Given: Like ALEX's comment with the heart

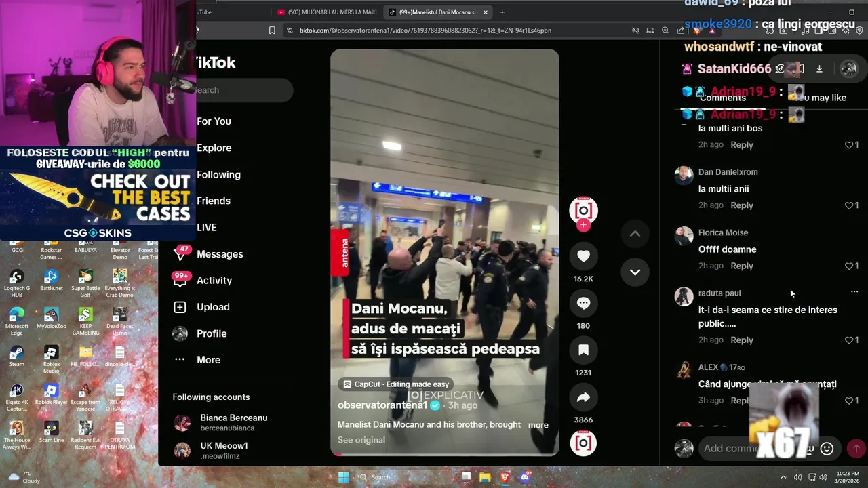Looking at the screenshot, I should [848, 401].
